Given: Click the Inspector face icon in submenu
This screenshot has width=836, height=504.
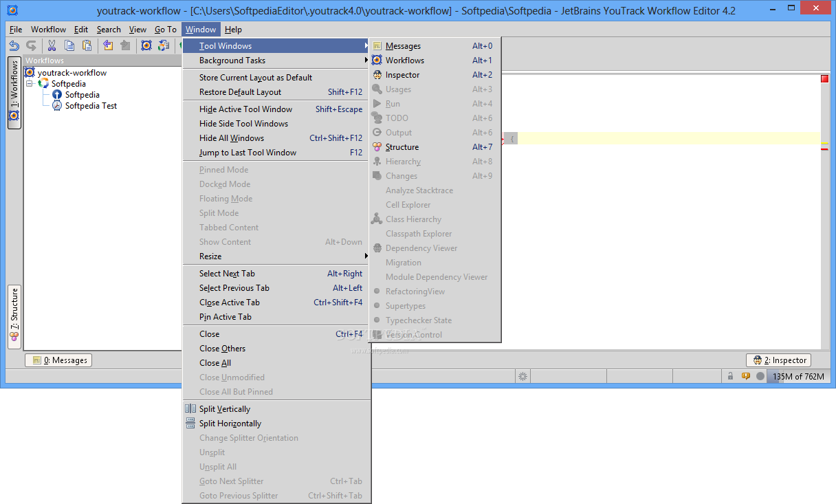Looking at the screenshot, I should 377,75.
